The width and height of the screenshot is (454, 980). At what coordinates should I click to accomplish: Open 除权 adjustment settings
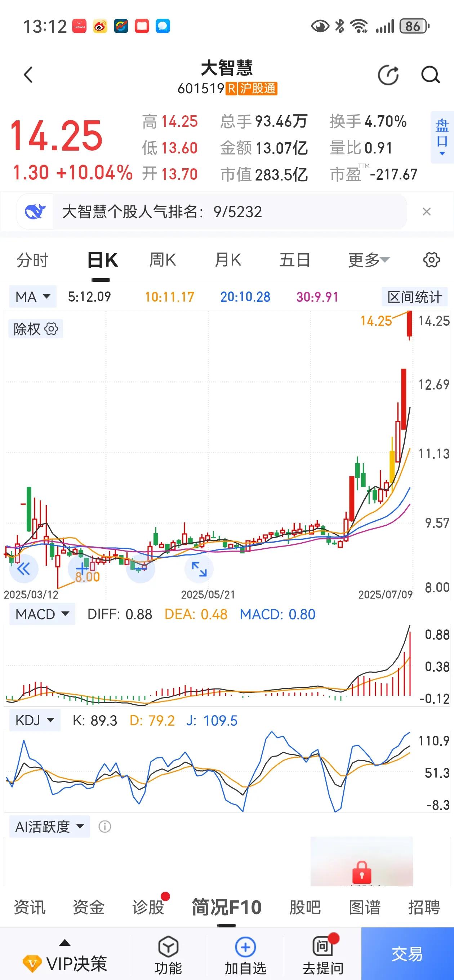click(x=35, y=329)
